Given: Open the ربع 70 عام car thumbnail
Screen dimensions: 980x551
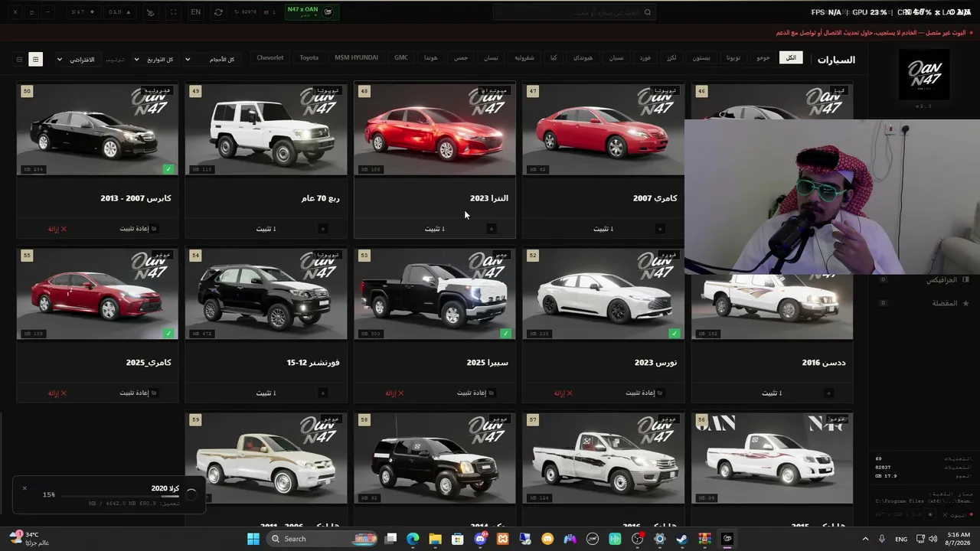Looking at the screenshot, I should (x=266, y=130).
